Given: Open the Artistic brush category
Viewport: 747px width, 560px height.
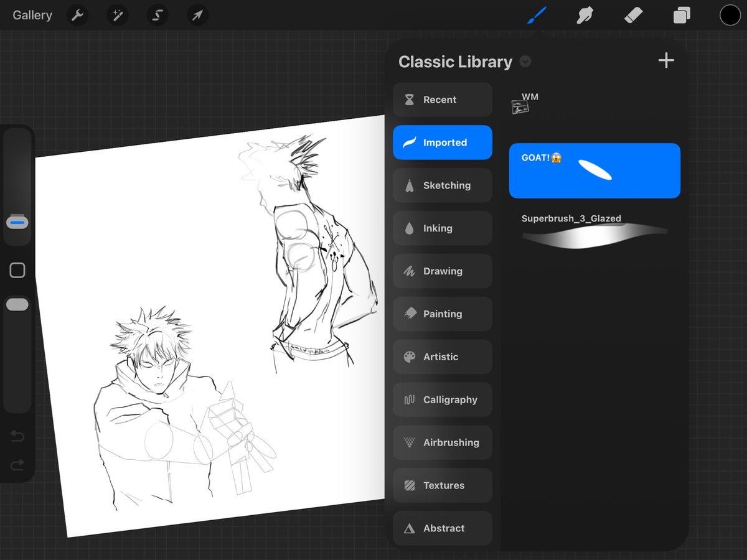Looking at the screenshot, I should pos(443,357).
